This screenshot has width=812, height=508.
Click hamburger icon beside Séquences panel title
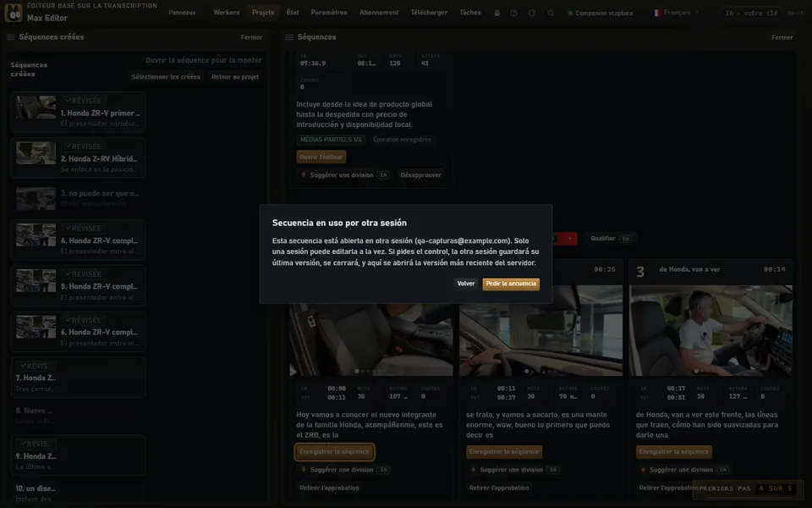point(289,37)
